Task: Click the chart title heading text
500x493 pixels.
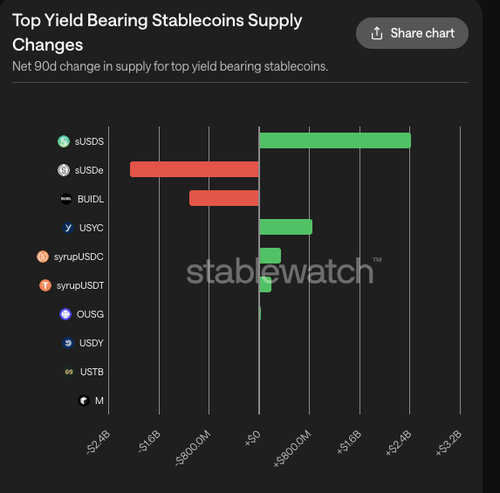Action: coord(157,32)
